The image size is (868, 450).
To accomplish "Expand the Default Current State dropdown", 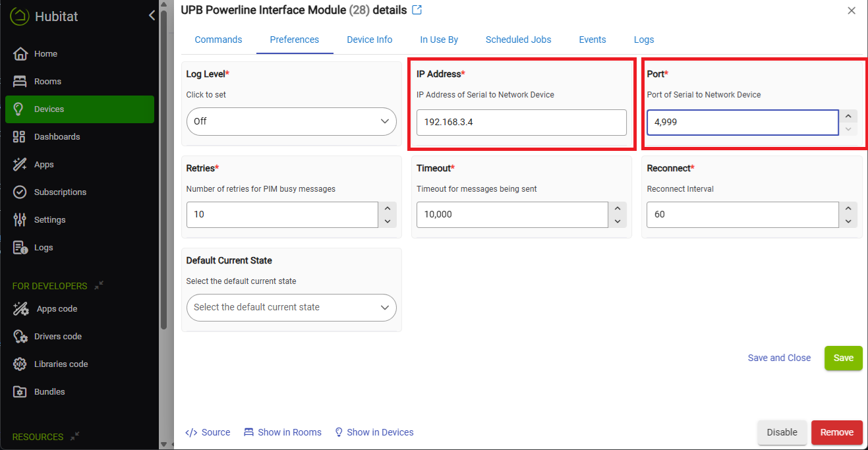I will pos(291,308).
